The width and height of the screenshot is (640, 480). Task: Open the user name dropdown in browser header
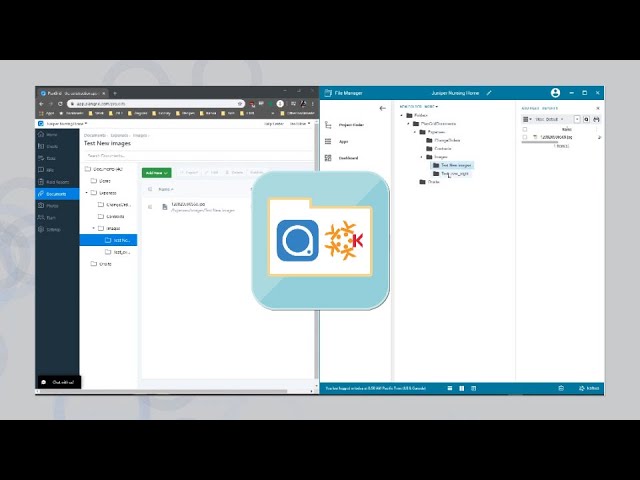pos(300,123)
